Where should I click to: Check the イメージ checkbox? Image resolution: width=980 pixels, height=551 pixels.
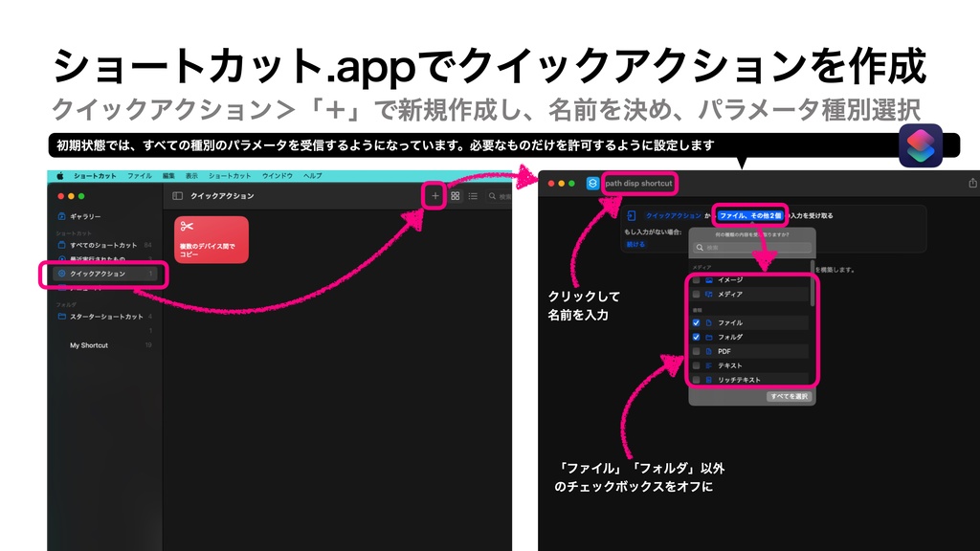click(x=696, y=279)
